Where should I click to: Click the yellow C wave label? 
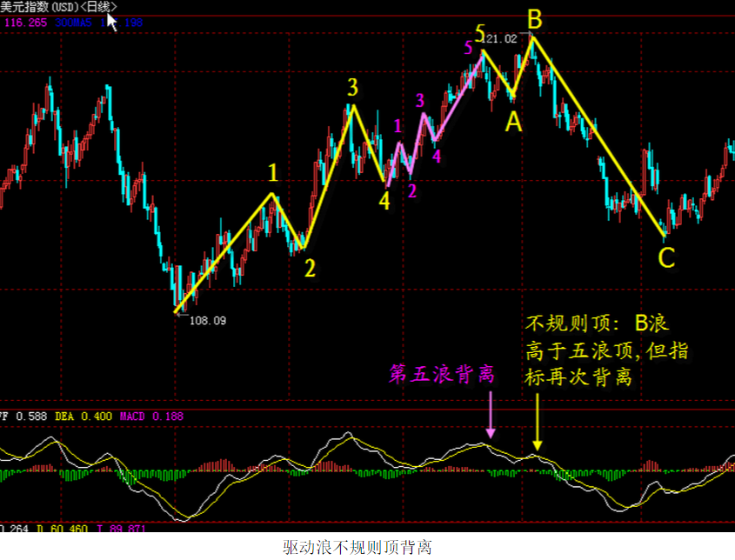click(666, 257)
